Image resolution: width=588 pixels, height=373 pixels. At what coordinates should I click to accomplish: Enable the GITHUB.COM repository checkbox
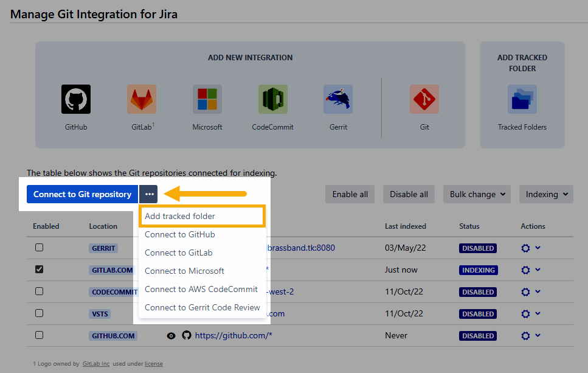(40, 335)
